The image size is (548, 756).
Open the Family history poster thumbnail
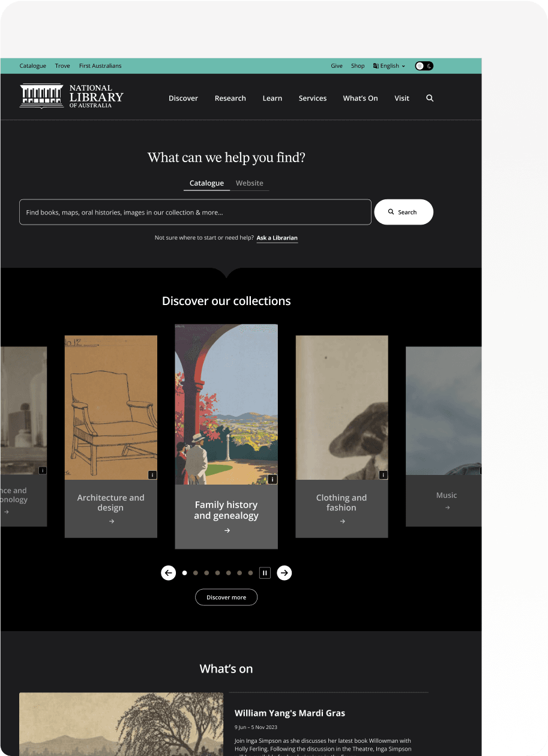click(226, 404)
